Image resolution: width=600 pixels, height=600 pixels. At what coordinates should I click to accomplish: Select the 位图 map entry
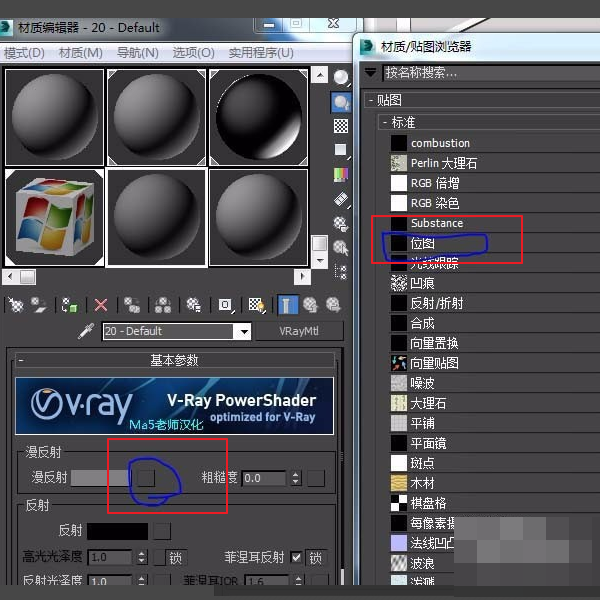(494, 243)
